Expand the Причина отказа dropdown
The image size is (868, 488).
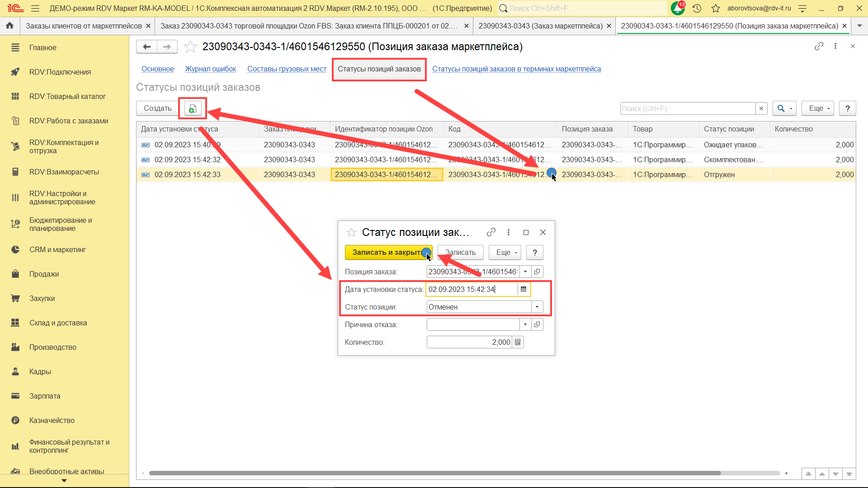tap(525, 324)
